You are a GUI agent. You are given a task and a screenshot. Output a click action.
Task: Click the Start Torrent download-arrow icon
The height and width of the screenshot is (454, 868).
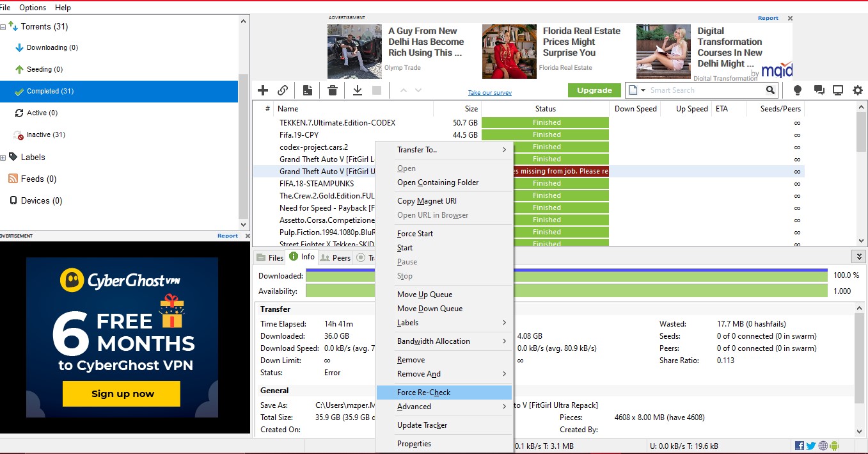[x=358, y=90]
